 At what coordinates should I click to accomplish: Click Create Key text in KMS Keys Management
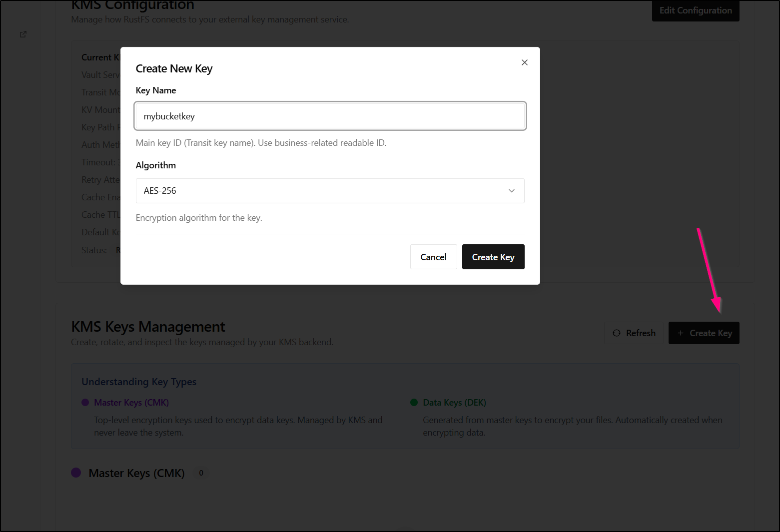(x=711, y=333)
